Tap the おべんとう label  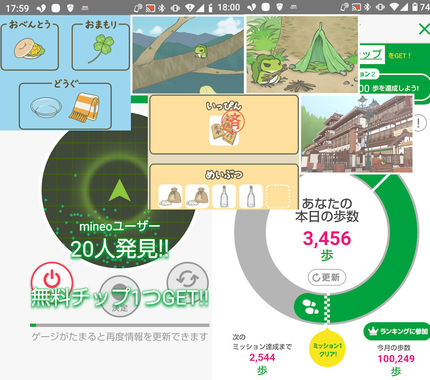(x=30, y=24)
